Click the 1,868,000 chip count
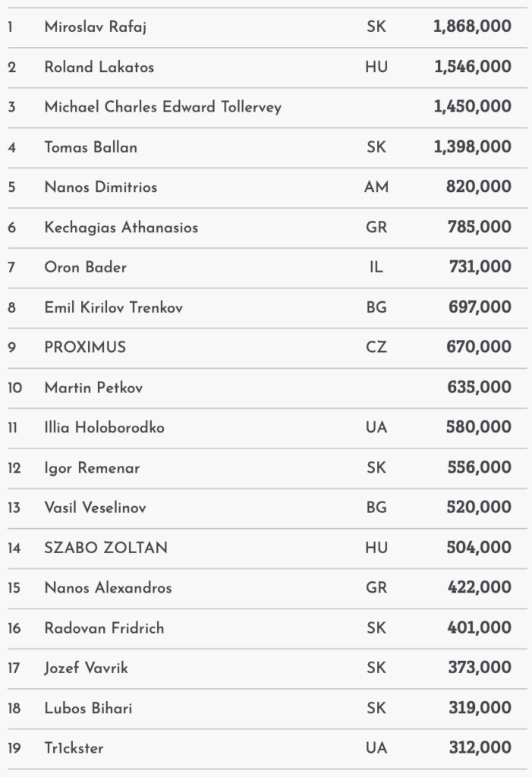This screenshot has width=532, height=777. pos(472,27)
